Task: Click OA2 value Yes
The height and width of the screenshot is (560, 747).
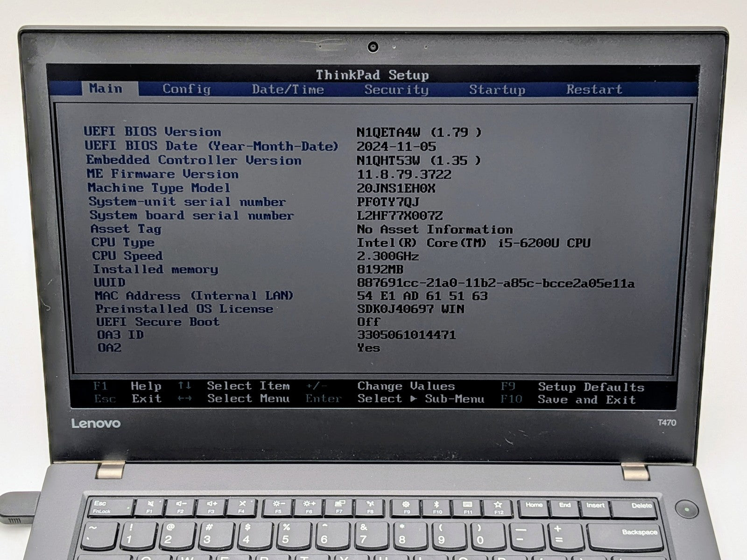Action: click(369, 348)
